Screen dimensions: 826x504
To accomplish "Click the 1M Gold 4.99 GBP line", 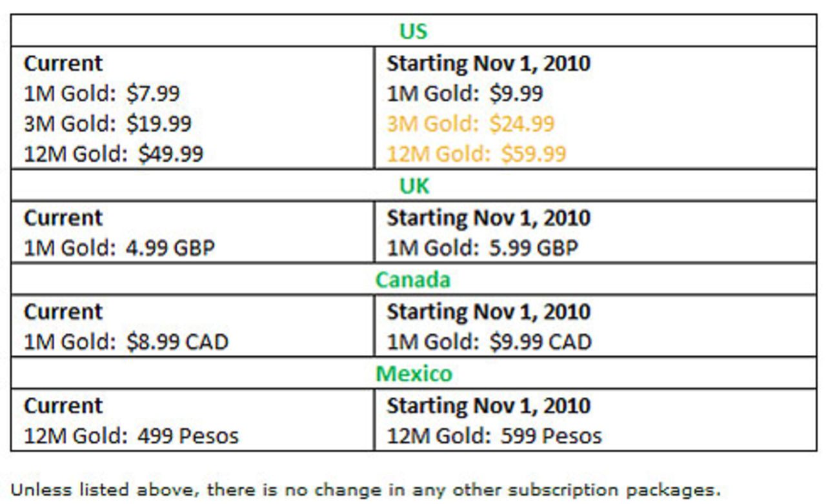I will [x=119, y=248].
